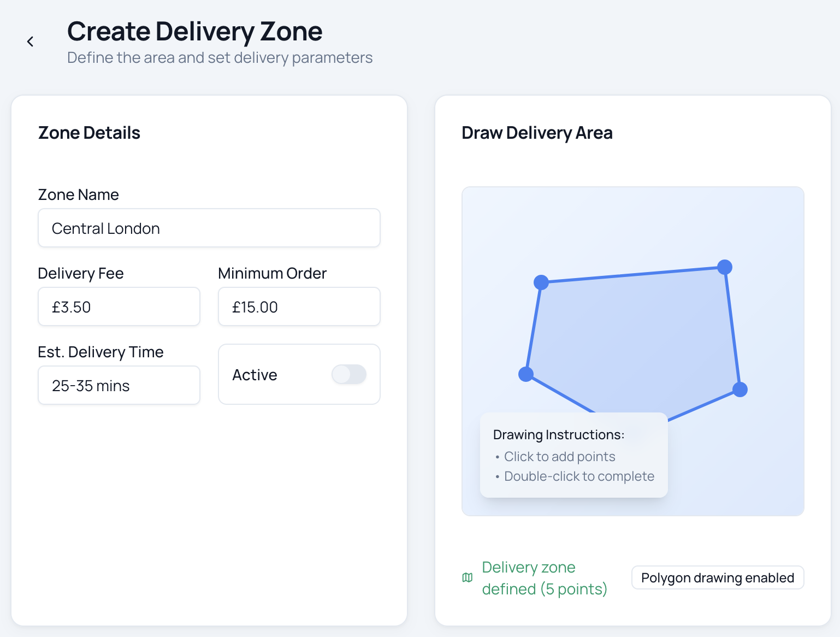This screenshot has height=637, width=840.
Task: Click the polygon edge connecting top vertices
Action: tap(634, 275)
